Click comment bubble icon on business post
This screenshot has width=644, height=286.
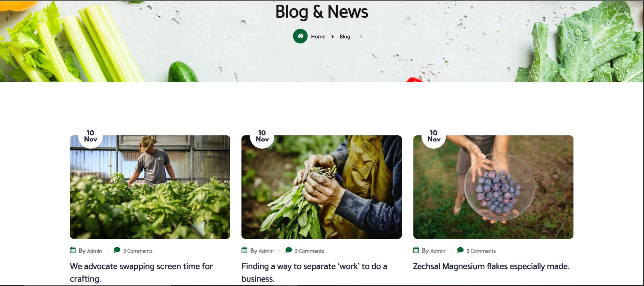[x=289, y=250]
